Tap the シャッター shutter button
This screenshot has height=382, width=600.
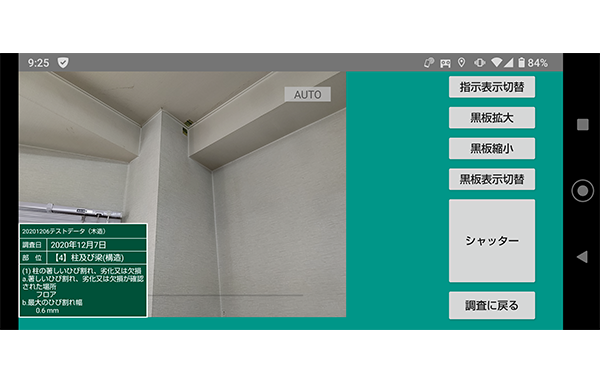tap(492, 241)
